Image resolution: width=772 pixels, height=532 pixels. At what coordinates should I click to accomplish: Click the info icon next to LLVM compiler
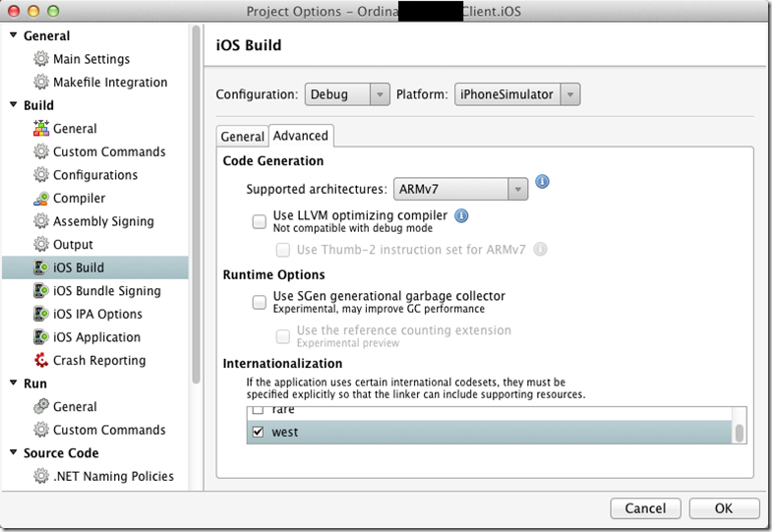[461, 215]
